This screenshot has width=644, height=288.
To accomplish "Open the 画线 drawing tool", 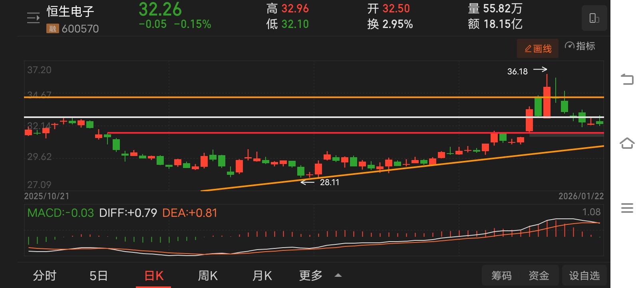I will 538,49.
